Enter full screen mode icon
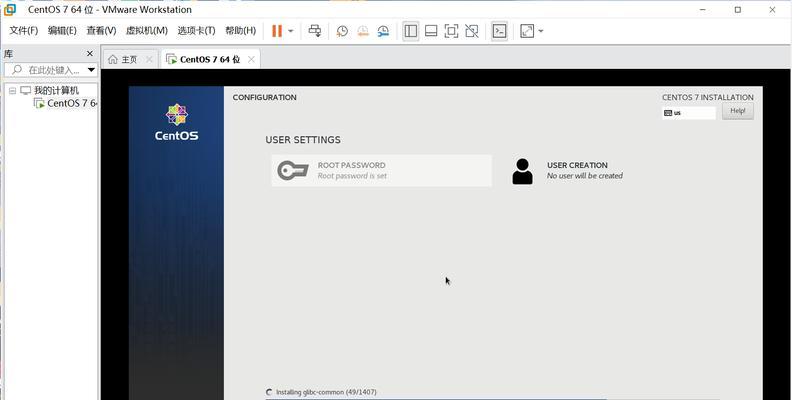 pyautogui.click(x=451, y=31)
